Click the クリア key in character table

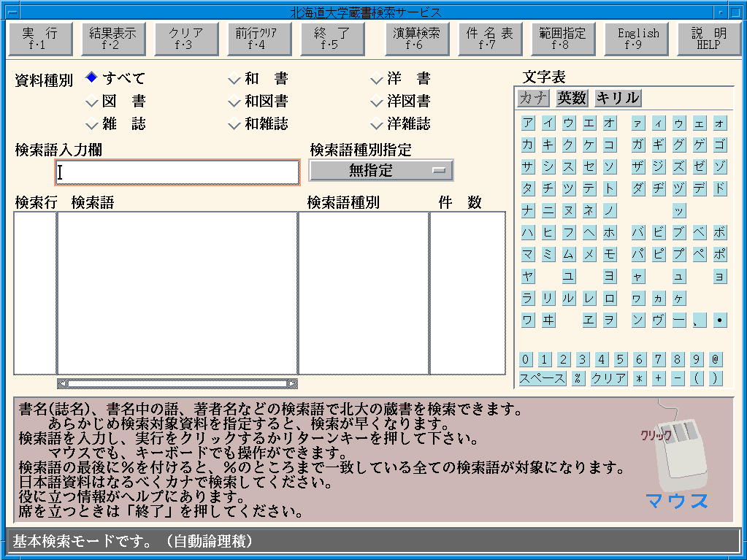pyautogui.click(x=608, y=378)
